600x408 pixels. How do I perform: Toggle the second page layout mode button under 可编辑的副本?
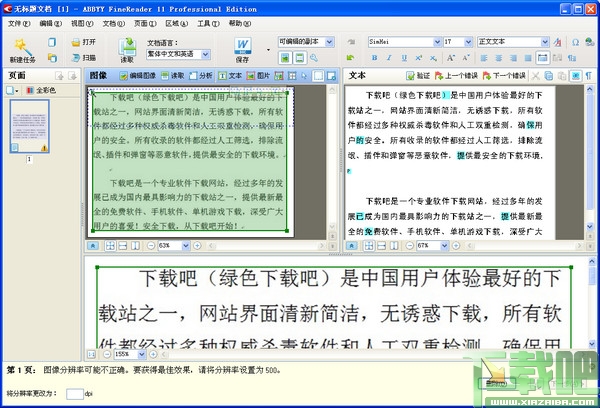(x=300, y=58)
